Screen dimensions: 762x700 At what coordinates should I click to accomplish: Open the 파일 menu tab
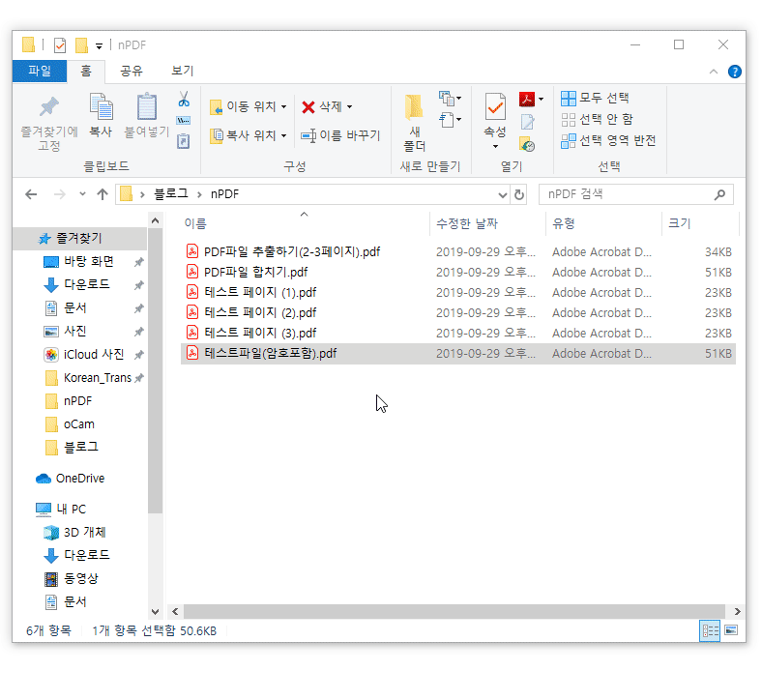coord(40,72)
